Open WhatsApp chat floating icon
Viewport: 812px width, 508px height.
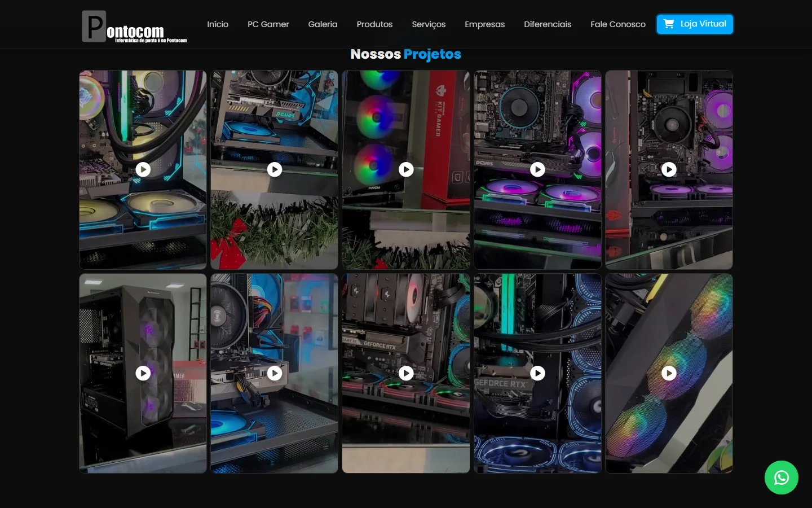(x=782, y=478)
